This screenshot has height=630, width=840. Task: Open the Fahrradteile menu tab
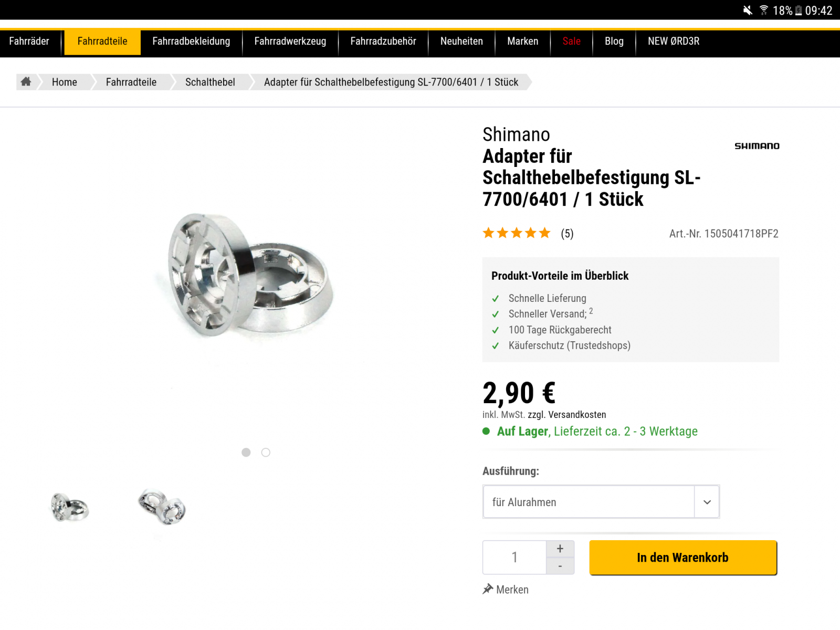point(102,41)
